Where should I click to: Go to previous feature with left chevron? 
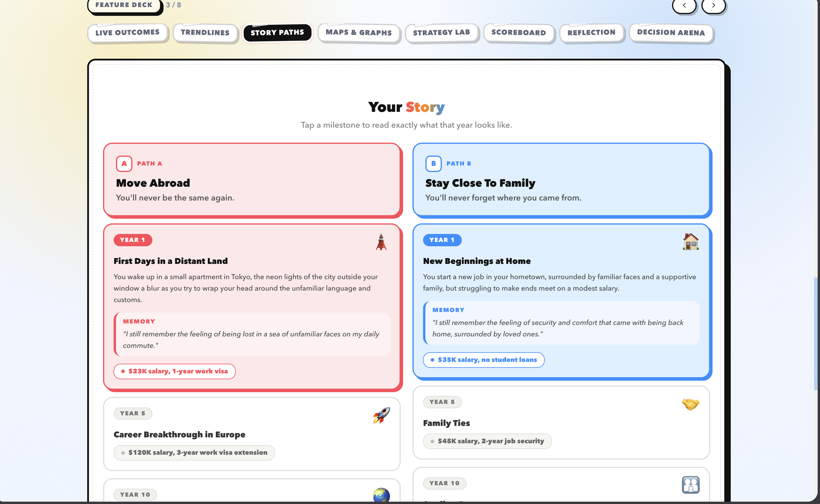[x=684, y=5]
